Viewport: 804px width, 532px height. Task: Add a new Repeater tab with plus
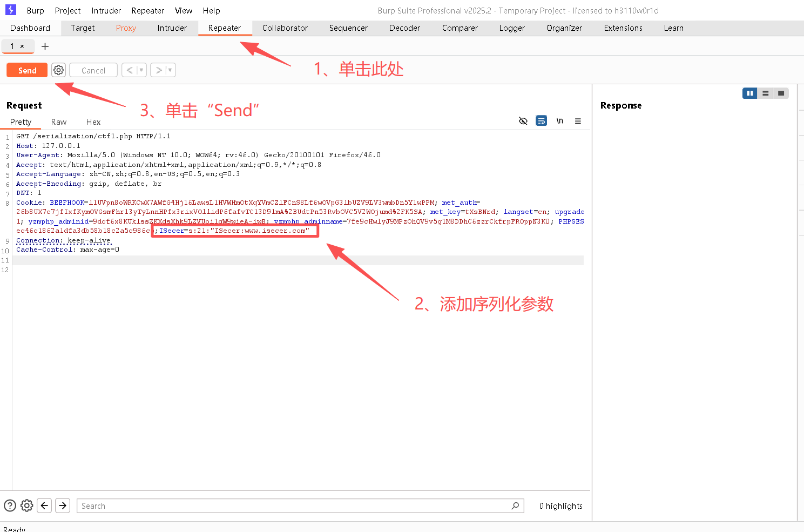(45, 46)
